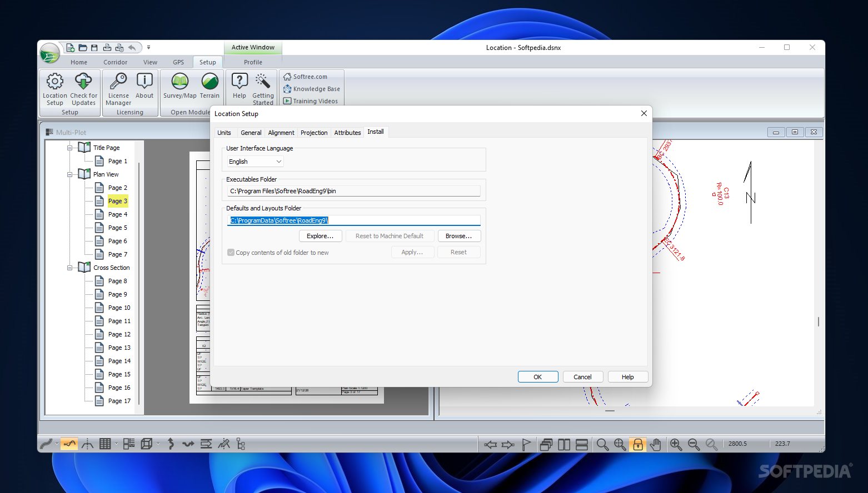Open Location Setup in the ribbon
This screenshot has width=868, height=493.
click(55, 89)
